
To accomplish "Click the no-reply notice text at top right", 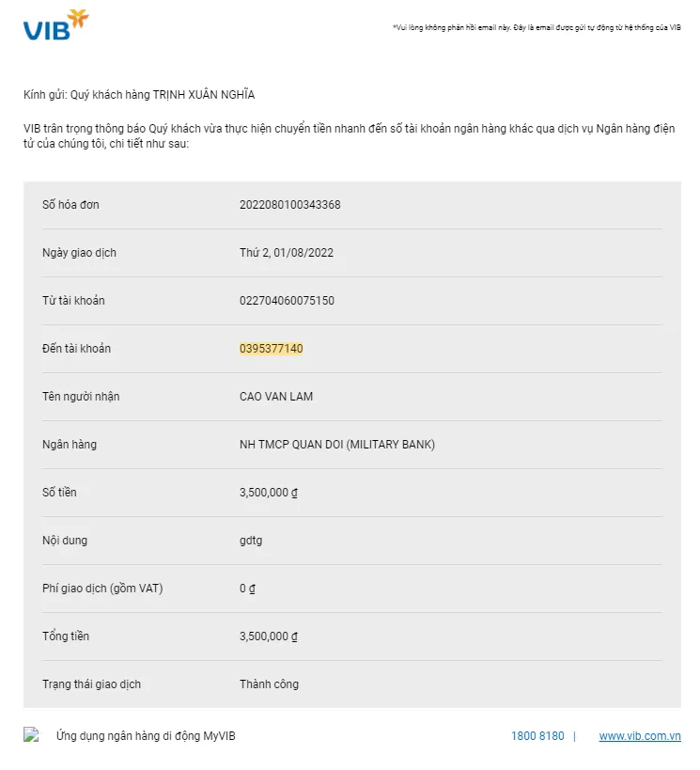I will (537, 28).
